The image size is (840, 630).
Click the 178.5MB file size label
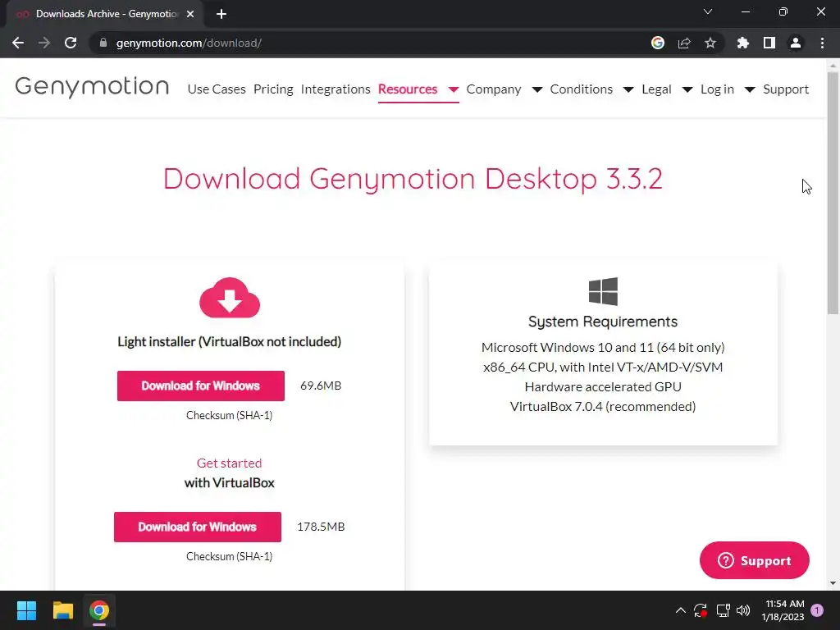click(x=321, y=527)
